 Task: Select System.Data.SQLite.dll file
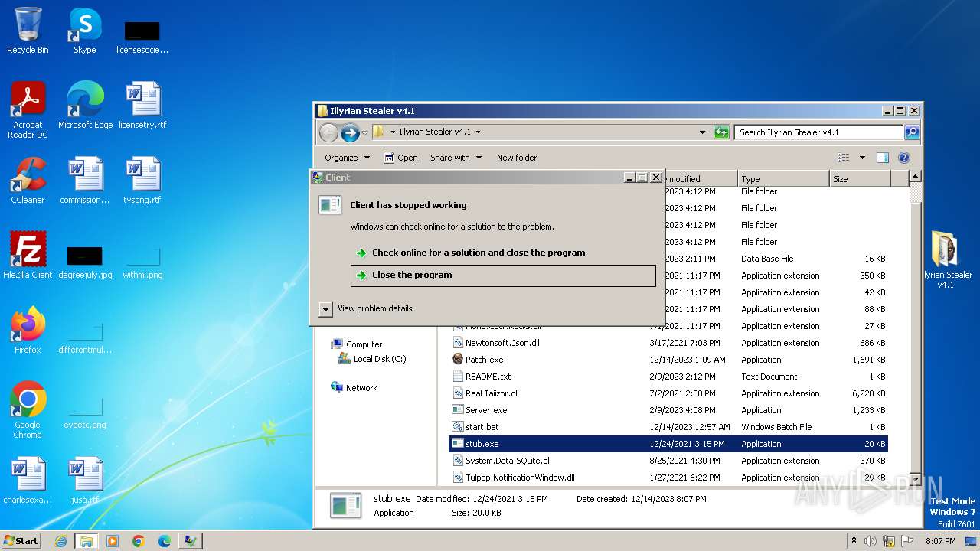[668, 461]
